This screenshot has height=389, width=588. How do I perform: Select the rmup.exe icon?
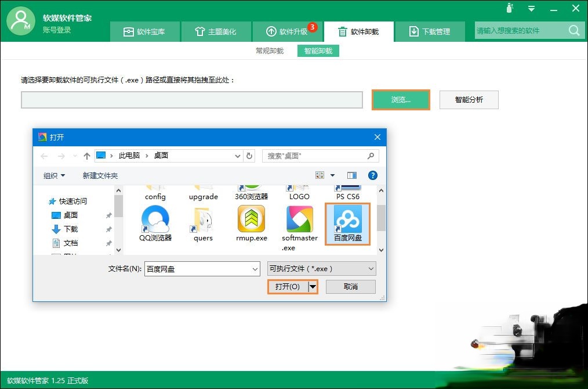click(251, 221)
